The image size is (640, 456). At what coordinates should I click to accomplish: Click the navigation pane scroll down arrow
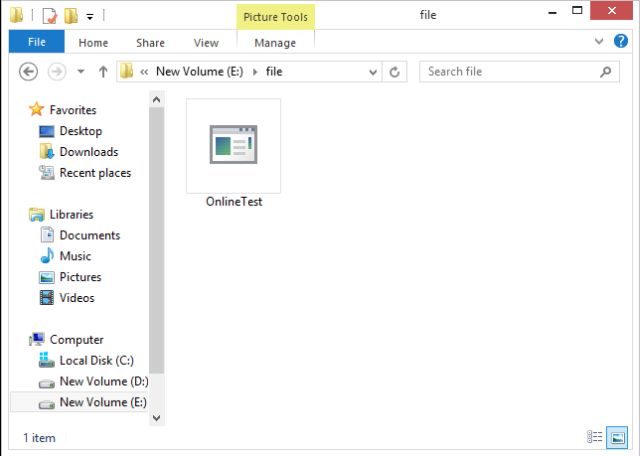click(156, 418)
